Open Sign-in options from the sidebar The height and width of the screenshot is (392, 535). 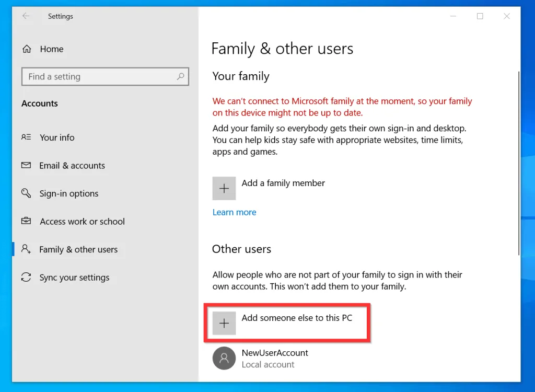pyautogui.click(x=68, y=193)
